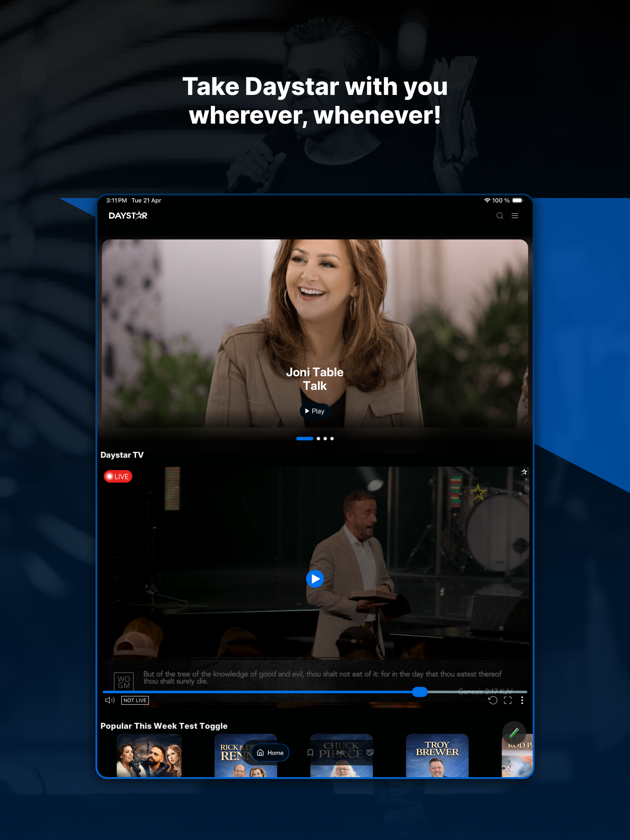Tap the green pencil edit button
630x840 pixels.
[514, 733]
